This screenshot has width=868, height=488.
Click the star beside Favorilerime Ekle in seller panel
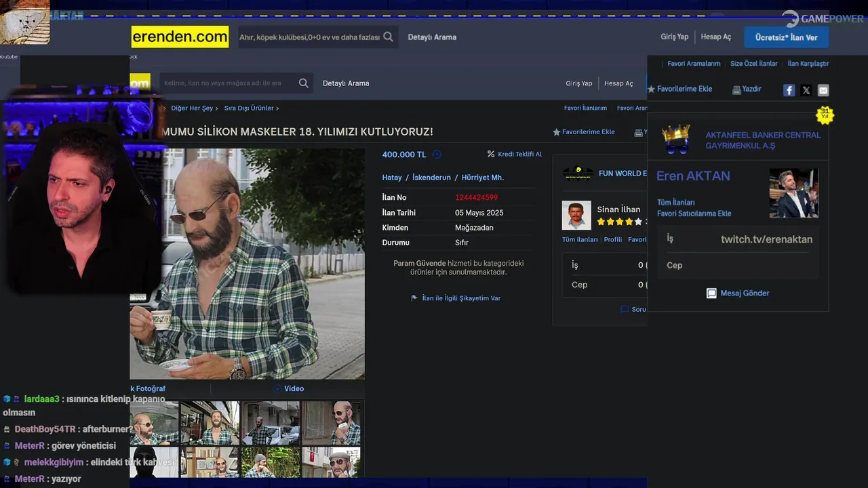click(x=652, y=89)
